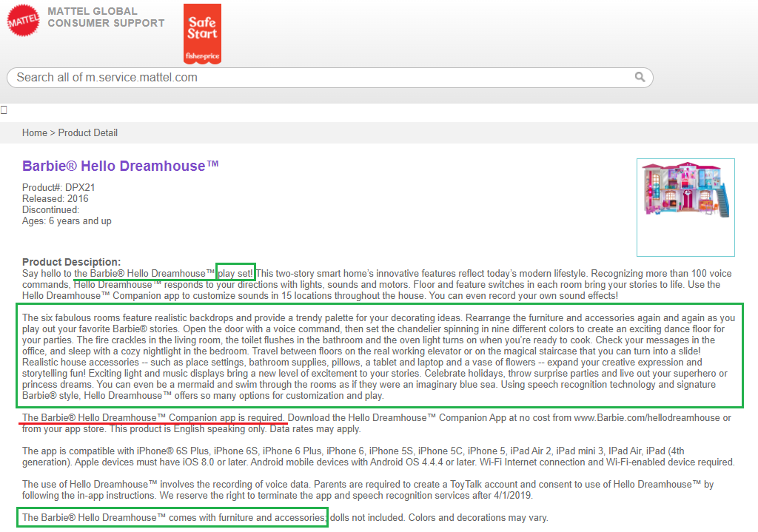Click the Mattel red logo
This screenshot has height=532, width=758.
pos(23,20)
